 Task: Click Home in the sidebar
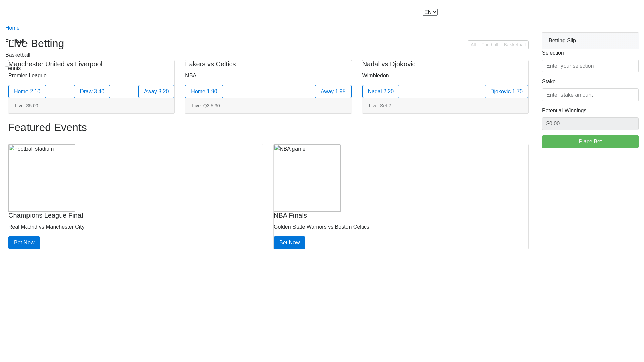12,28
